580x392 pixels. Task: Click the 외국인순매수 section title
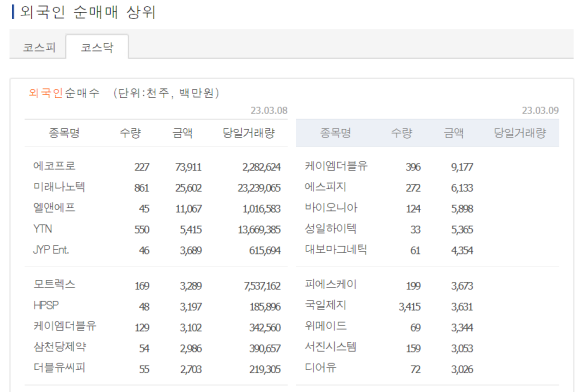pyautogui.click(x=64, y=92)
